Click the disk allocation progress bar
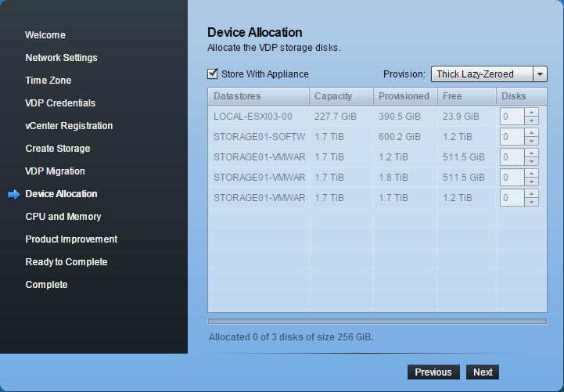The image size is (564, 392). [x=377, y=321]
